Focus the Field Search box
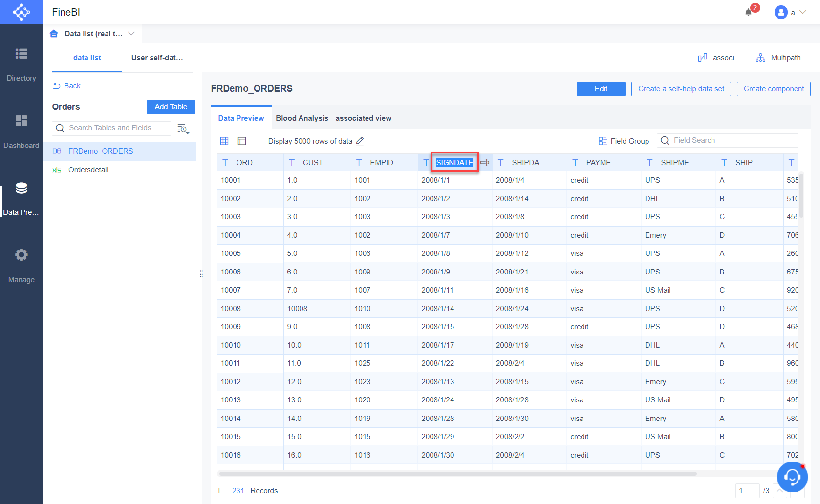 click(728, 141)
